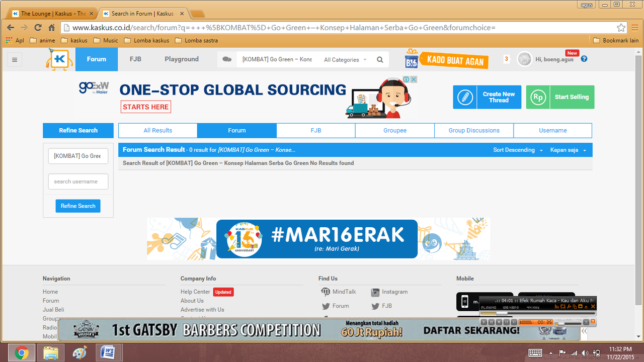644x362 pixels.
Task: Click the chat bubble icon in the search bar
Action: (x=227, y=59)
